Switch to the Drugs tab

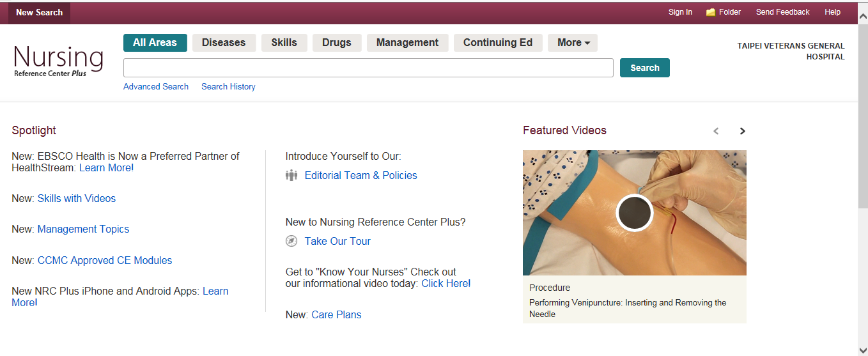(x=337, y=43)
